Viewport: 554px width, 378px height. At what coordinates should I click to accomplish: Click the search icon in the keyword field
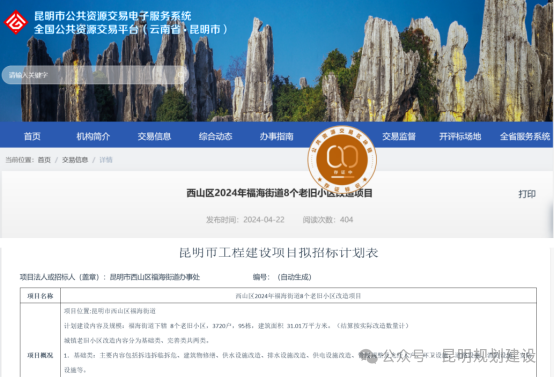point(181,75)
